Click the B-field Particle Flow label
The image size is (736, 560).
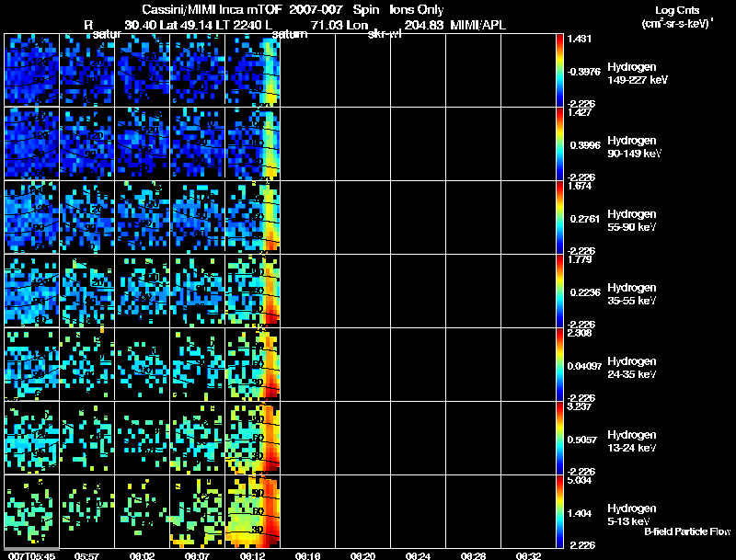[x=686, y=531]
